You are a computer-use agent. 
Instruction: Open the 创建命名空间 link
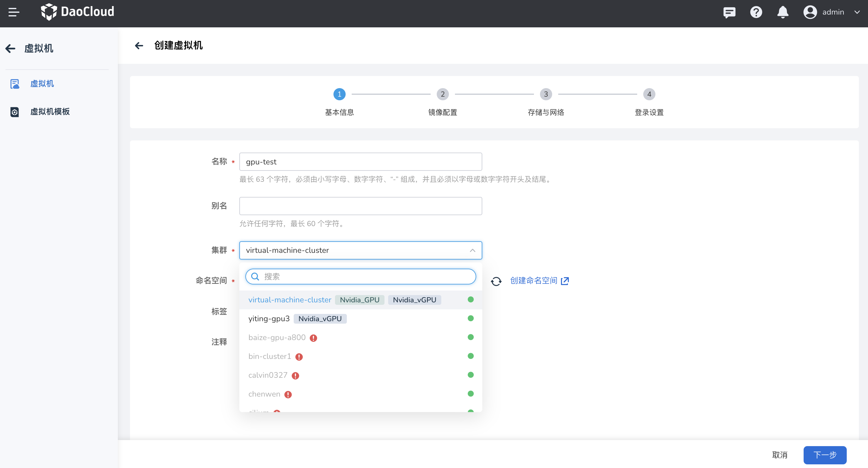click(x=534, y=281)
